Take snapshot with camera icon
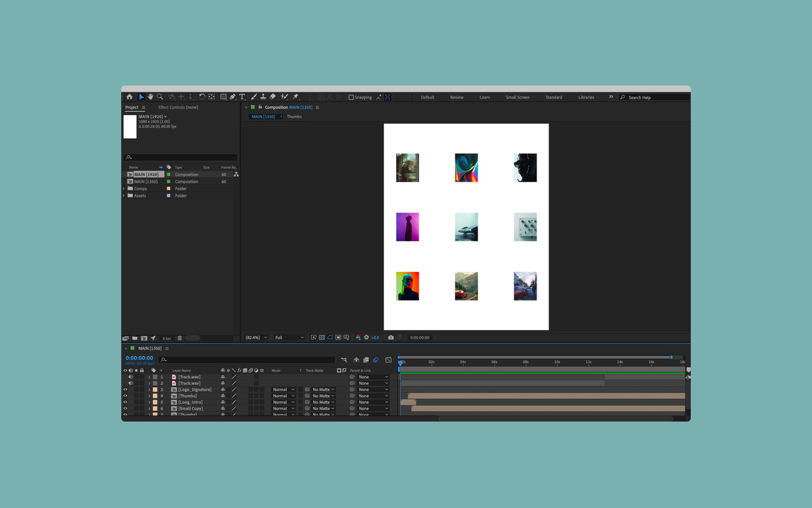The width and height of the screenshot is (812, 508). (391, 338)
